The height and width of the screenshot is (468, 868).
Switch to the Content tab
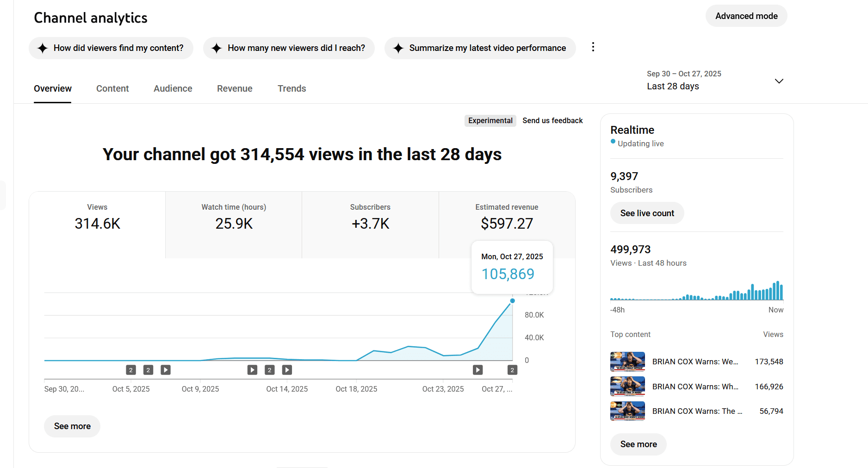112,88
